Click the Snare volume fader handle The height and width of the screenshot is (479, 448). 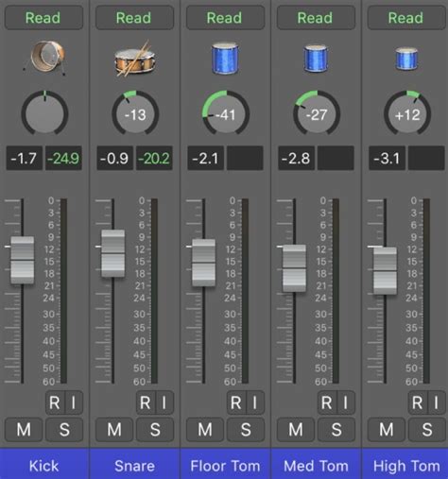click(112, 253)
